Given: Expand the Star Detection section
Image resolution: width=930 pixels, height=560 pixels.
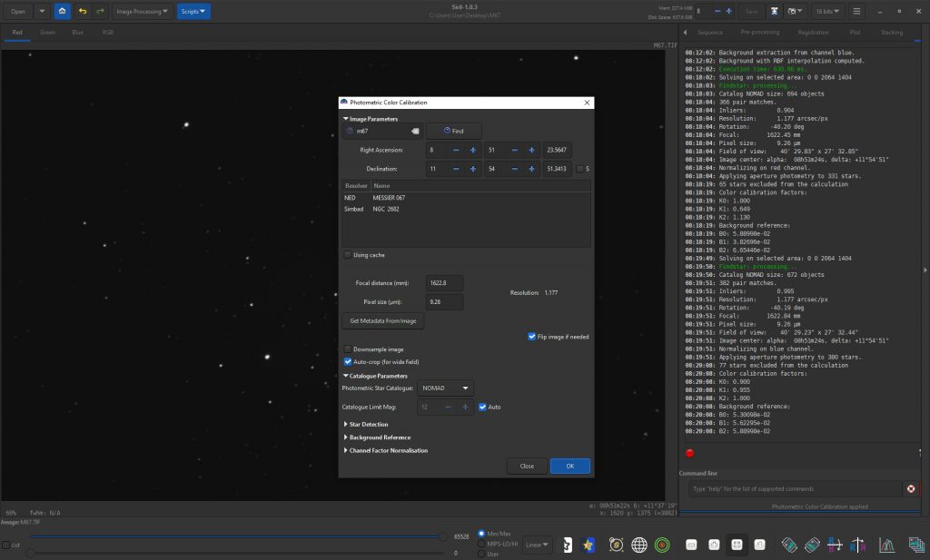Looking at the screenshot, I should click(368, 424).
